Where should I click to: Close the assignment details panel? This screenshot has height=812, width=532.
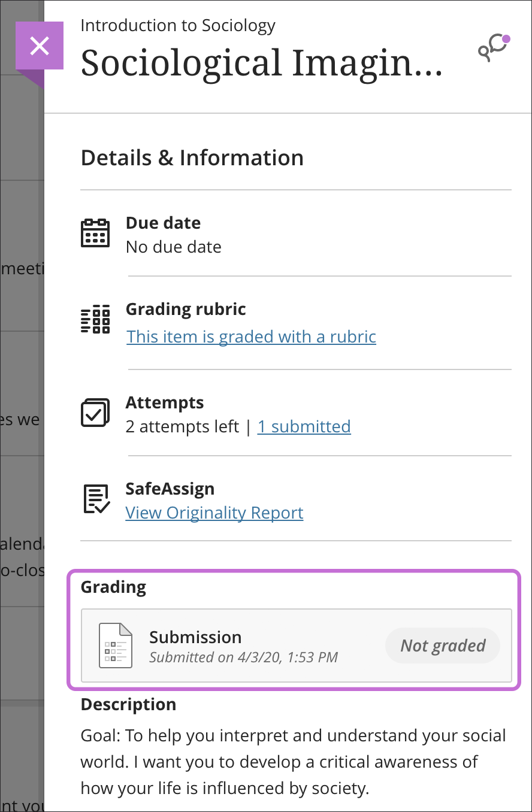pos(40,46)
